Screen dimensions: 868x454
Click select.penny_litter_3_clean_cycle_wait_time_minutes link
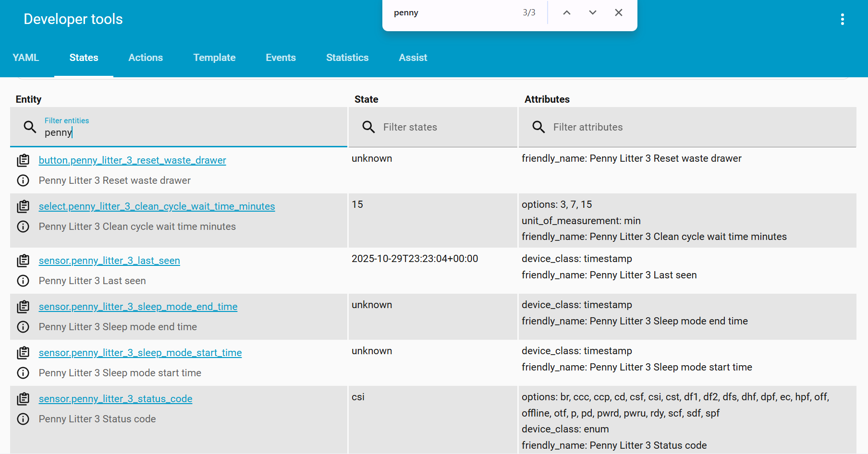pos(157,206)
